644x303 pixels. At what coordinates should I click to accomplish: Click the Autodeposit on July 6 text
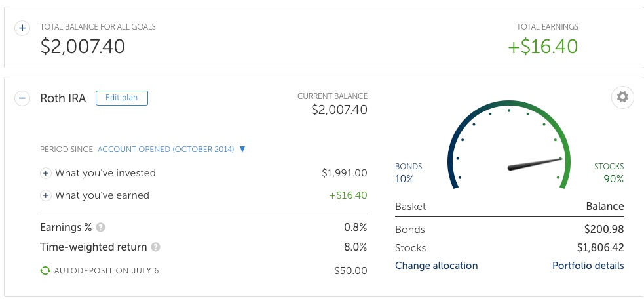point(107,270)
